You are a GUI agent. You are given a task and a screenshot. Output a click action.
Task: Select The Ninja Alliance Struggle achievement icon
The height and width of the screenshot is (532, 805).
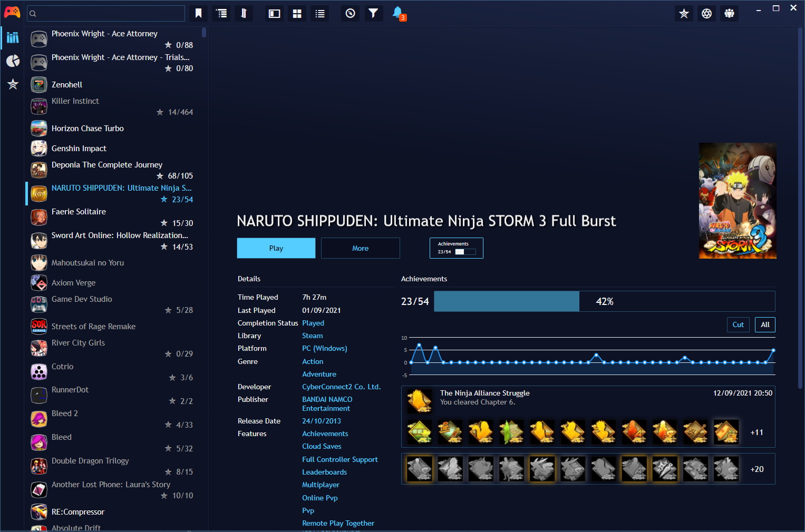(x=420, y=401)
